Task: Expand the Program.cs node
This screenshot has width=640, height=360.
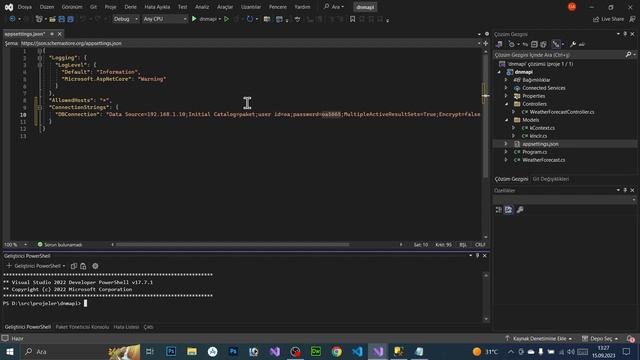Action: click(x=506, y=152)
